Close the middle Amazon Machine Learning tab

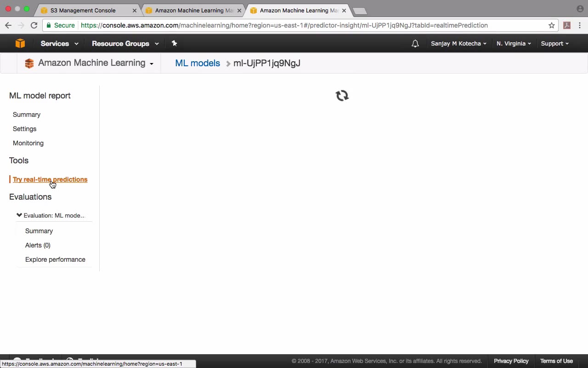(239, 10)
